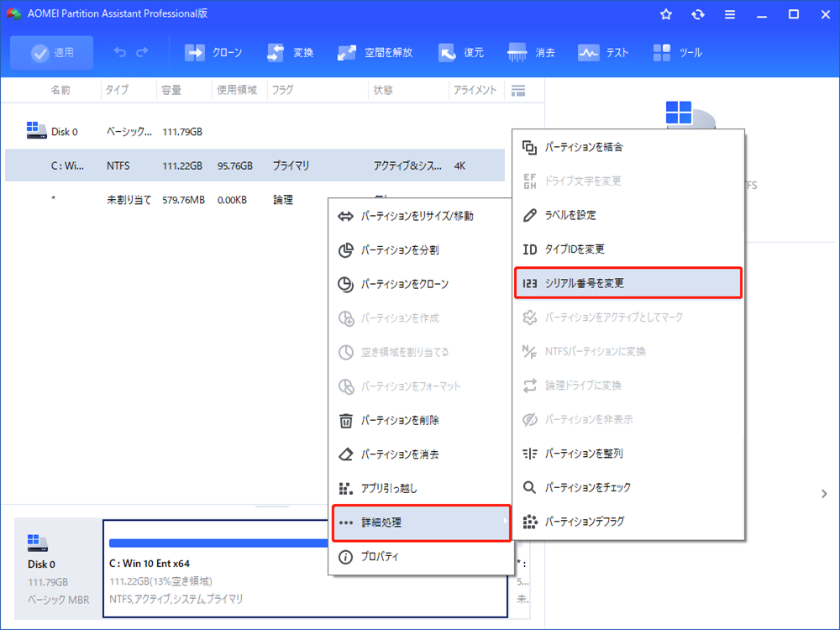Image resolution: width=840 pixels, height=630 pixels.
Task: Choose パーティションを消去 from context menu
Action: (421, 454)
